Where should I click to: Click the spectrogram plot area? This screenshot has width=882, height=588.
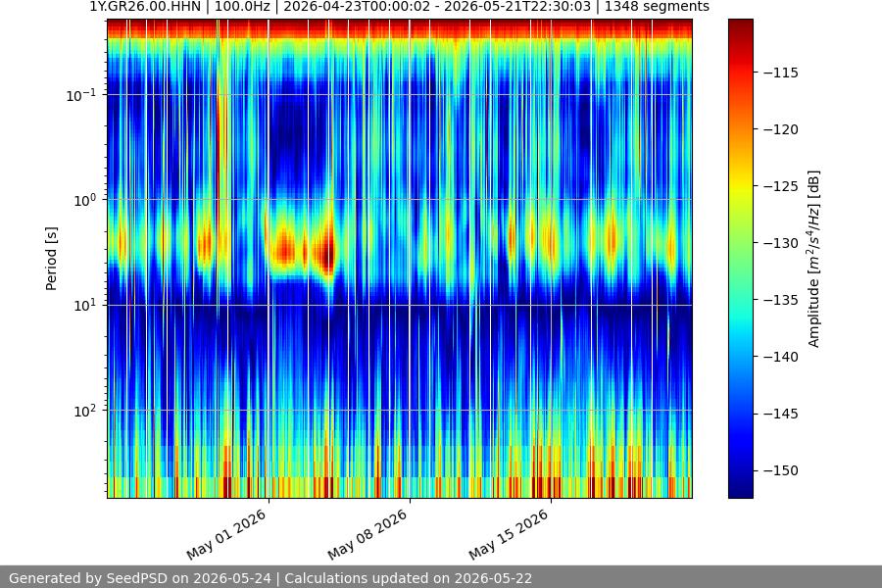[x=400, y=259]
